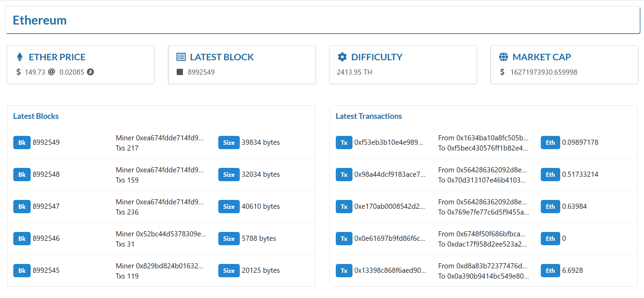The width and height of the screenshot is (644, 298).
Task: Select miner 0x52bc44d5378309e... address
Action: [171, 234]
